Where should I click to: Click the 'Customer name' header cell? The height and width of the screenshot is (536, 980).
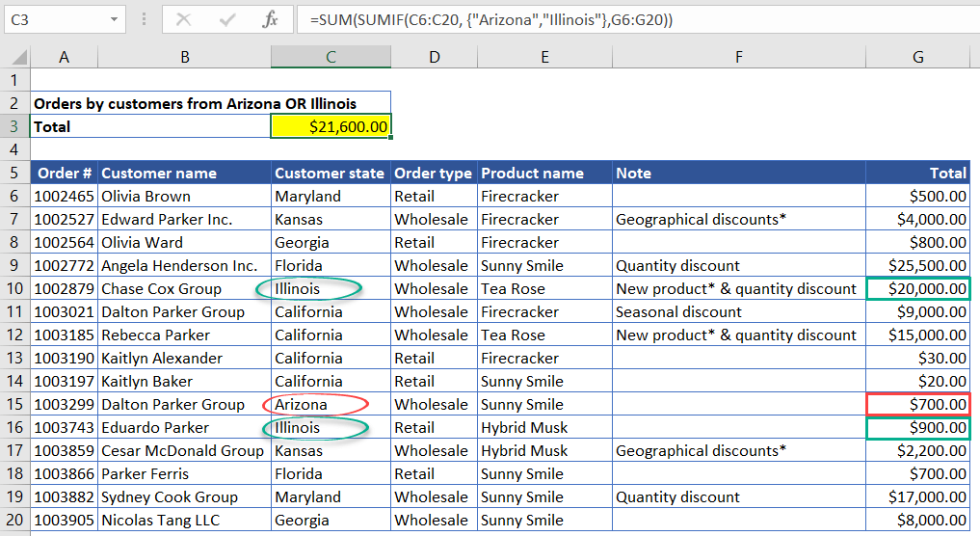click(184, 174)
